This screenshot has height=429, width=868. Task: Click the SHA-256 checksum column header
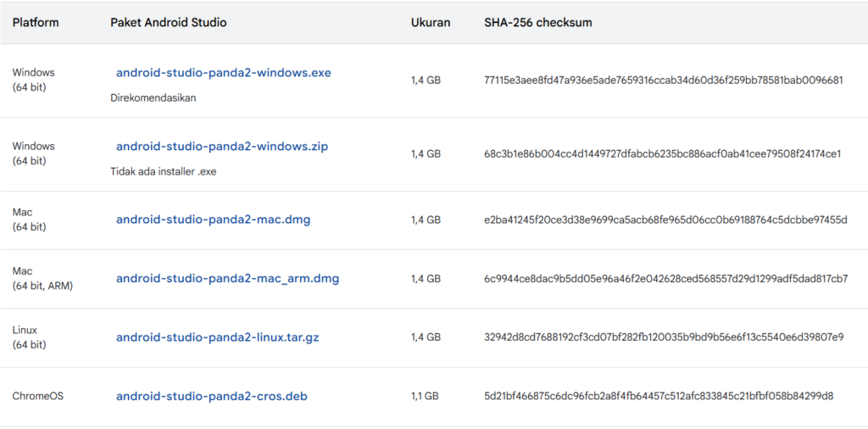537,23
